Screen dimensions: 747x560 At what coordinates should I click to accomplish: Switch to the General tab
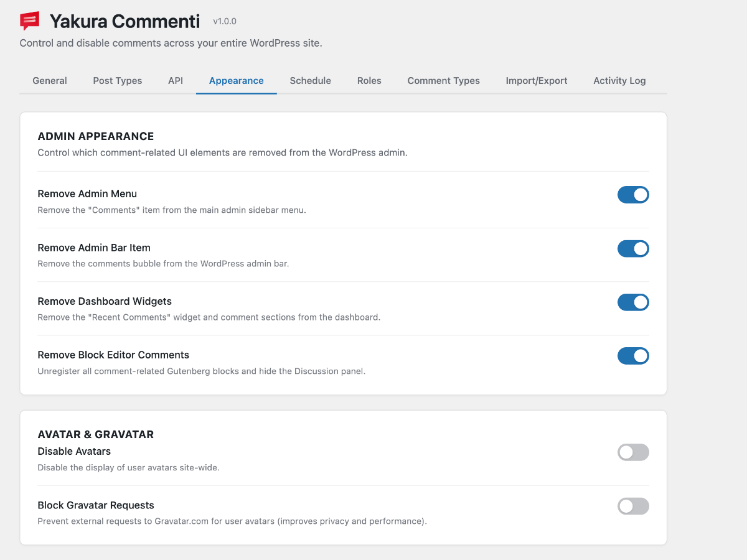point(50,80)
